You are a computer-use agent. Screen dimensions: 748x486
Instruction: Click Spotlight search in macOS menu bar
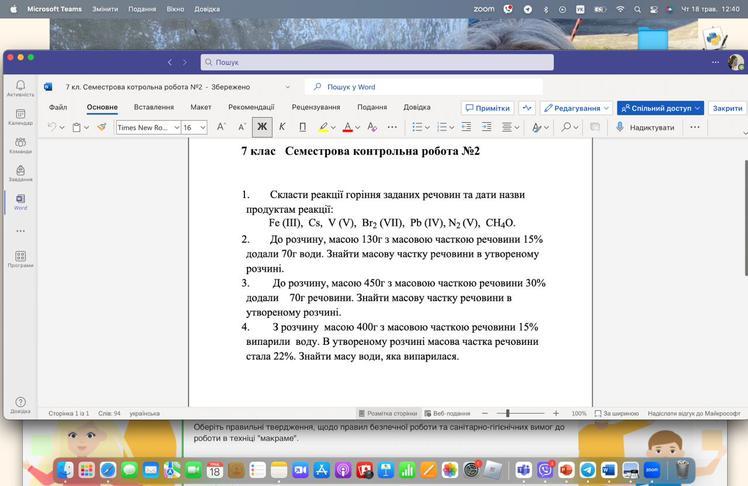coord(637,9)
